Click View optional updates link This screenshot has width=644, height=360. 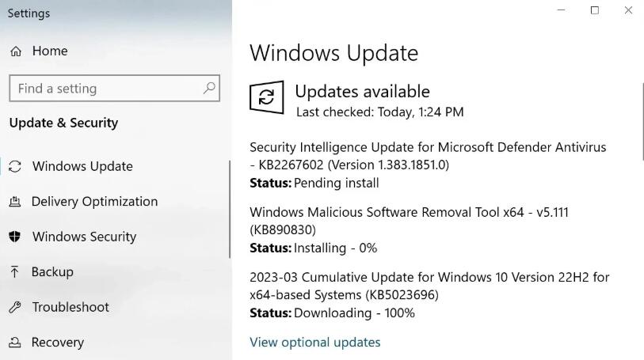point(314,342)
